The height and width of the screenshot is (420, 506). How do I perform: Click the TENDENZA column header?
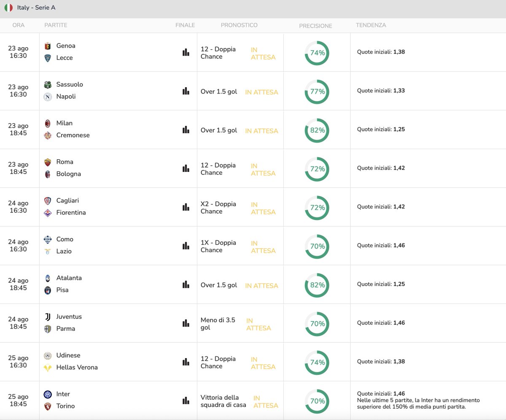[x=371, y=25]
